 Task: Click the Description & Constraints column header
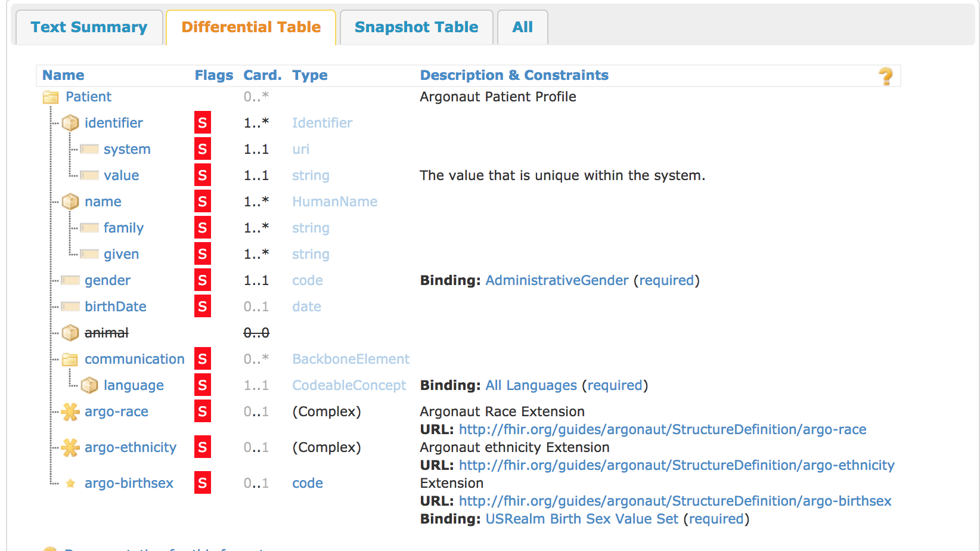[x=514, y=75]
